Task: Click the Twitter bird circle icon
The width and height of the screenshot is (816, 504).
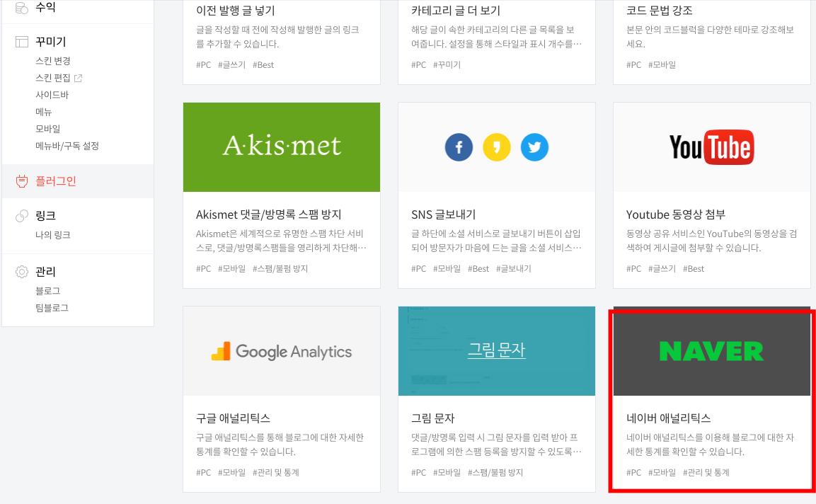Action: 534,147
